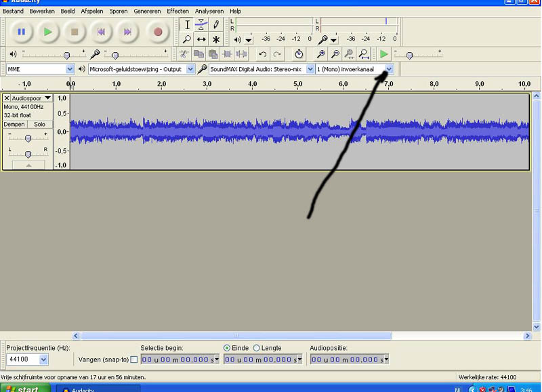This screenshot has height=392, width=542.
Task: Open the Selectie begin time format arrow
Action: tap(217, 360)
